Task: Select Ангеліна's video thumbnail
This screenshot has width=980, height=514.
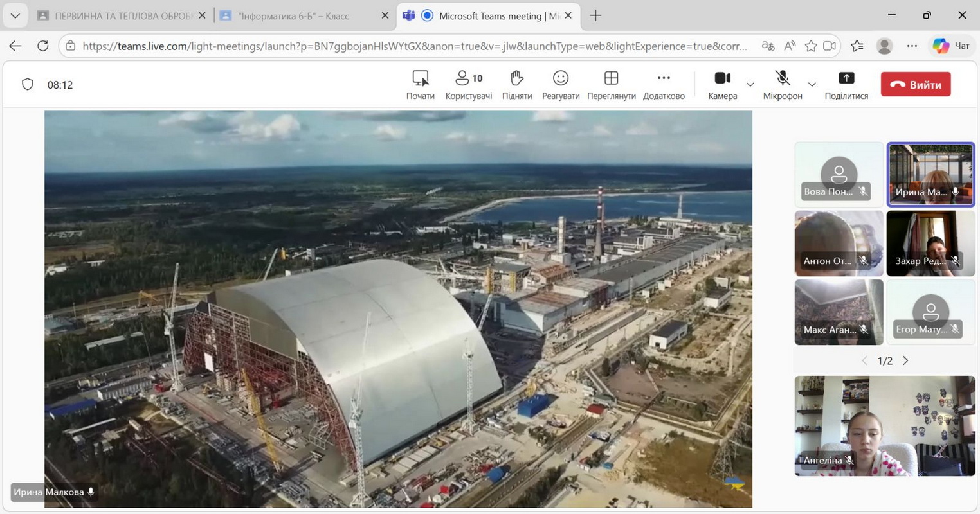Action: (884, 426)
